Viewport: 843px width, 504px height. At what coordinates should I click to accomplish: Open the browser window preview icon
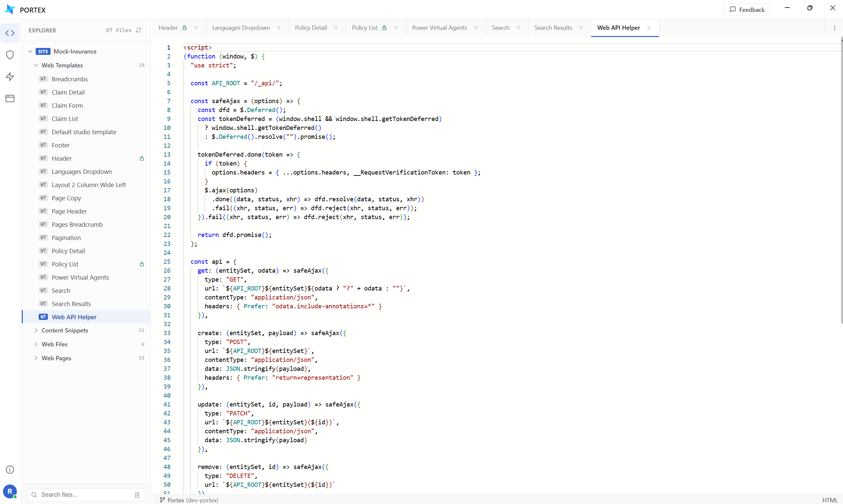(10, 98)
